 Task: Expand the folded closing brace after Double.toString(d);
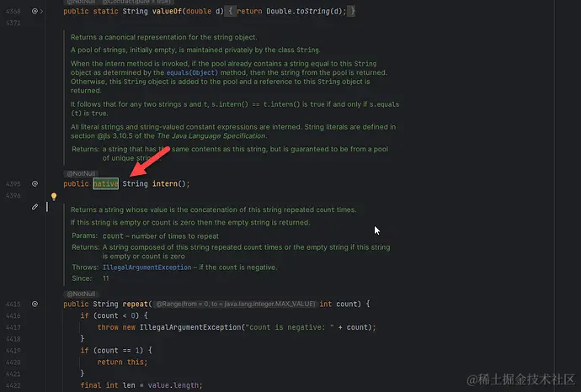(x=352, y=11)
